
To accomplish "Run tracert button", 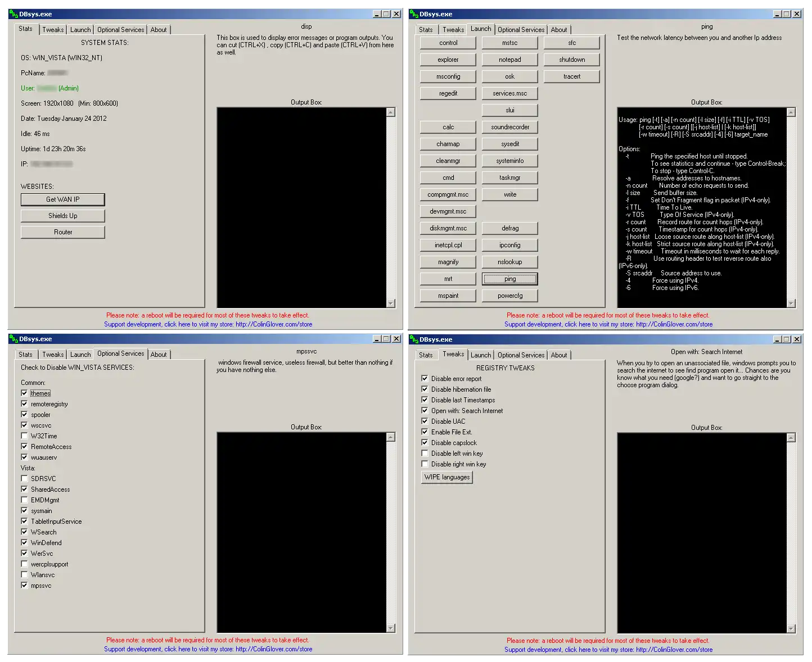I will (x=572, y=76).
